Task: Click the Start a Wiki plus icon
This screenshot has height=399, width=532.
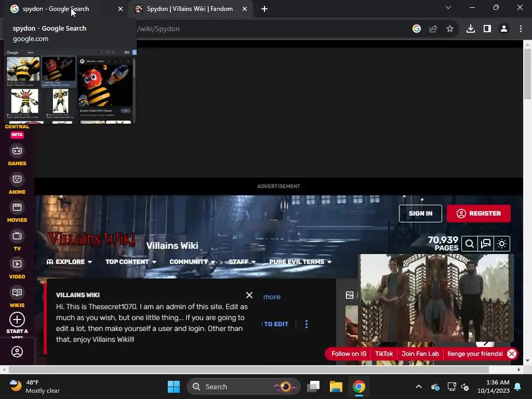Action: pyautogui.click(x=17, y=320)
